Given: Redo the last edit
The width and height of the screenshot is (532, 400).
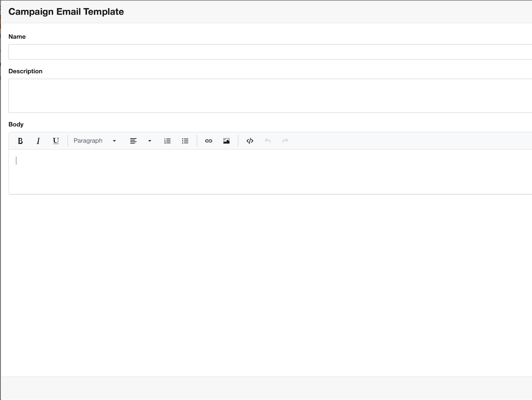Looking at the screenshot, I should [x=285, y=141].
